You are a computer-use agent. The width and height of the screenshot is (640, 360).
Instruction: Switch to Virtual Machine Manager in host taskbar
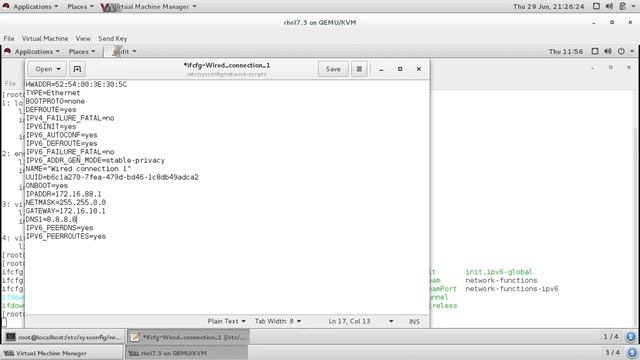(x=62, y=353)
